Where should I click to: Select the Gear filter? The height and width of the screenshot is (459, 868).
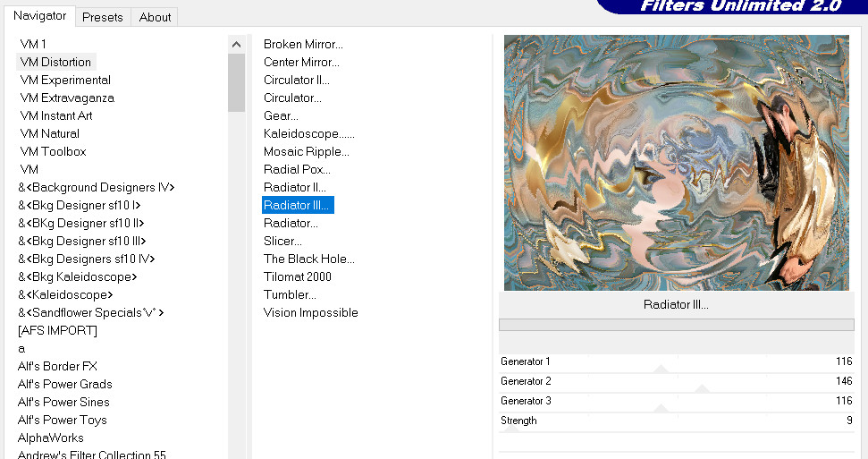(x=281, y=115)
